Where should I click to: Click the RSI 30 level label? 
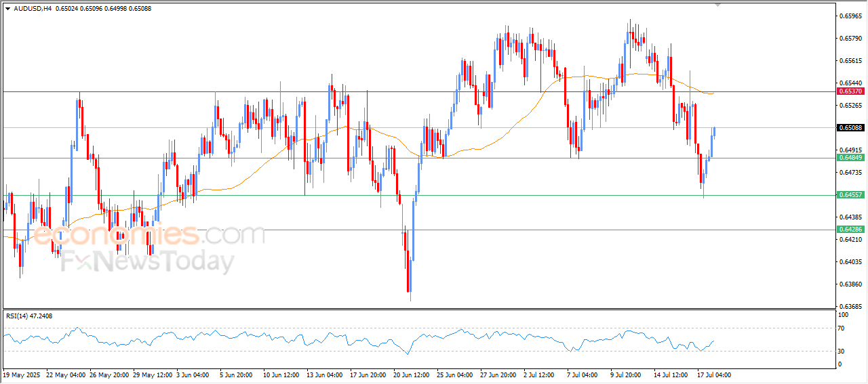pos(842,351)
